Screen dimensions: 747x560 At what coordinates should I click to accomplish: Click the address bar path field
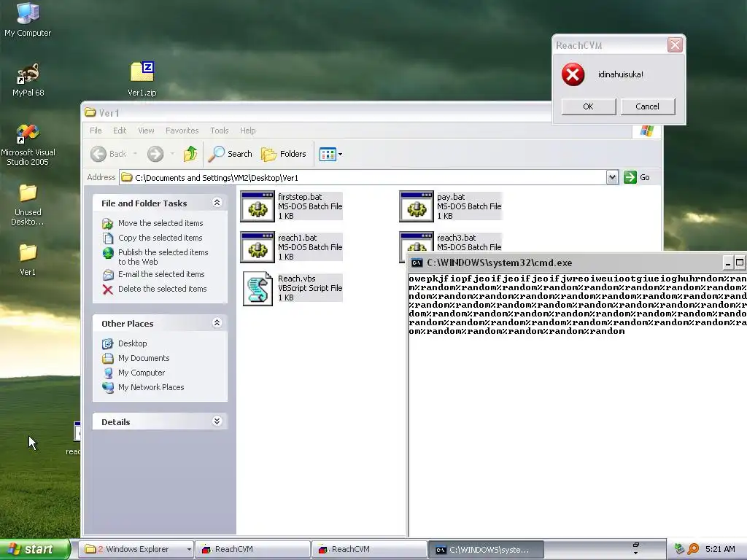[363, 178]
